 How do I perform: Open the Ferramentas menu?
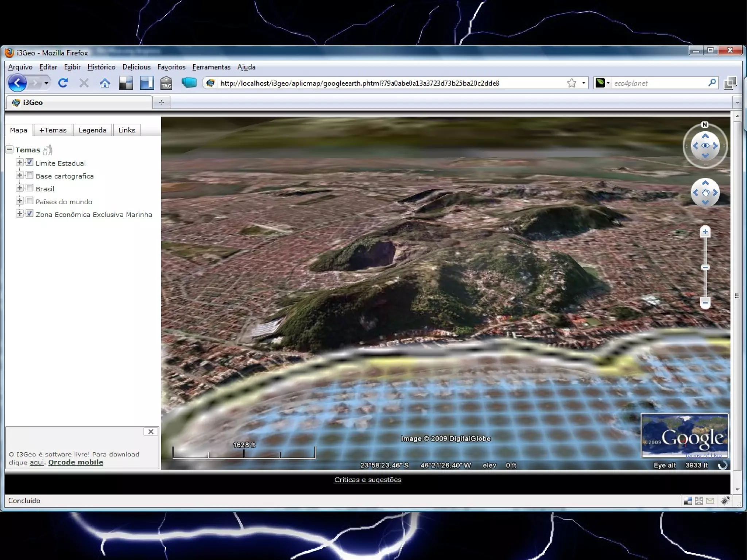point(211,67)
